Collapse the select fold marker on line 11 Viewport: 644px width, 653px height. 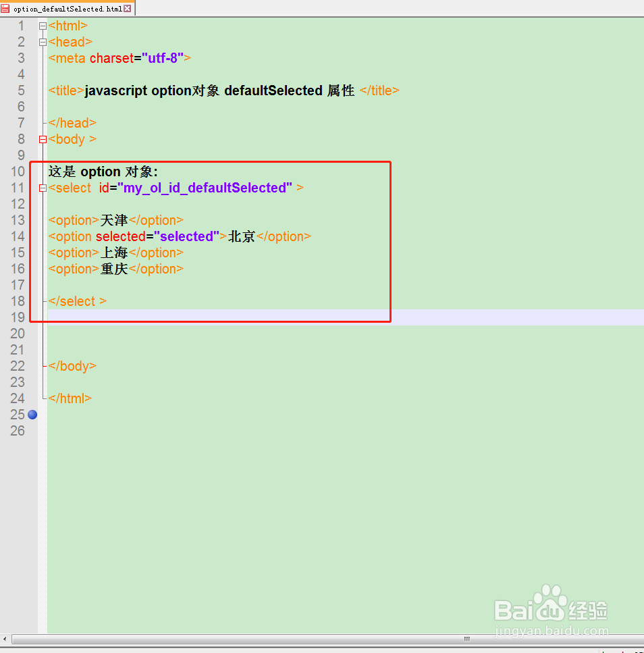click(x=43, y=188)
